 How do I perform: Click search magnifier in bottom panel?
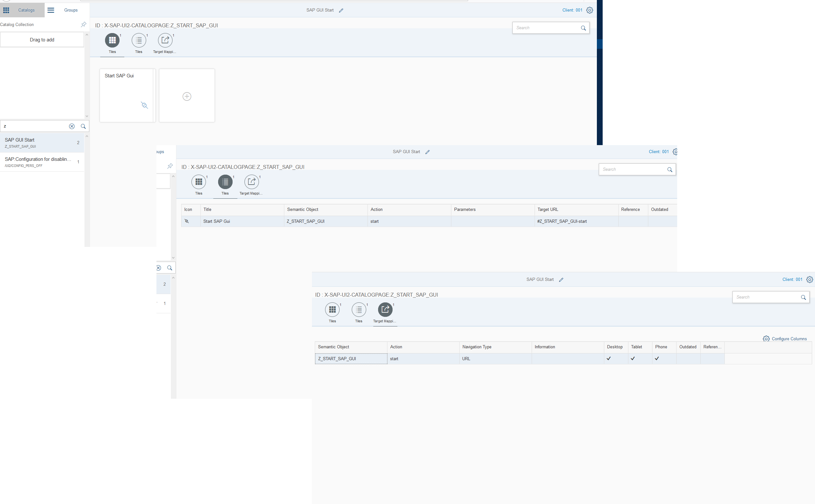coord(803,297)
